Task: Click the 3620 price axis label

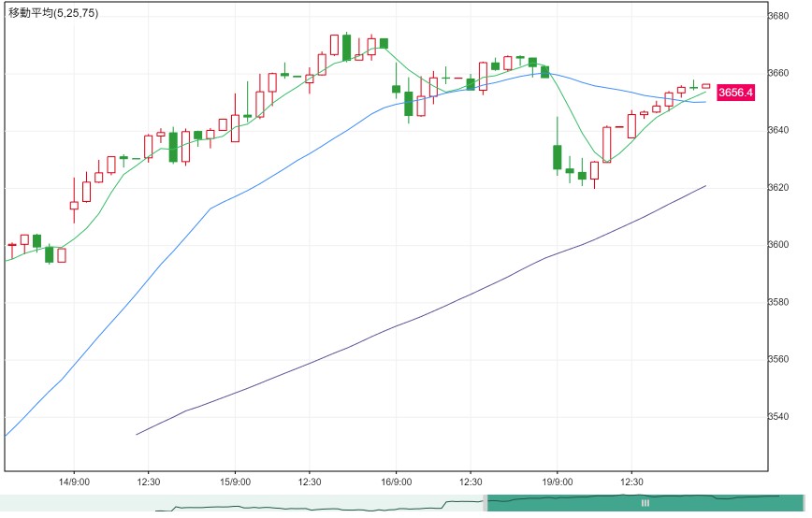Action: 778,188
